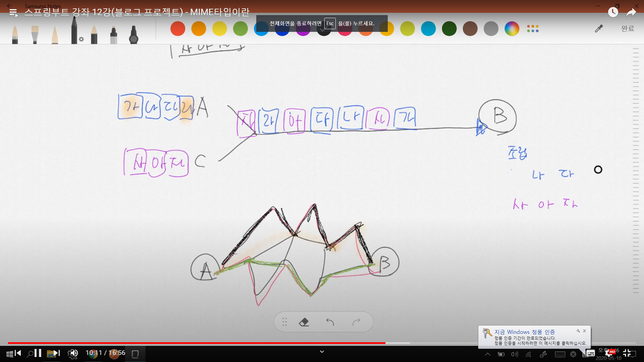The image size is (644, 362).
Task: Open the Watch later clock icon
Action: click(x=613, y=12)
